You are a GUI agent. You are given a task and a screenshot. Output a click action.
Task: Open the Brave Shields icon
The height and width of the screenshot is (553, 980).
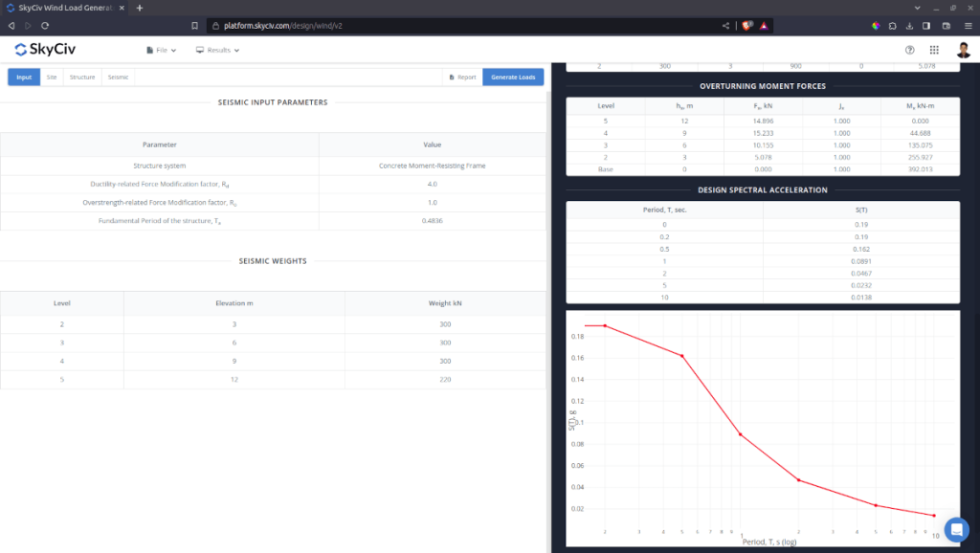point(747,26)
